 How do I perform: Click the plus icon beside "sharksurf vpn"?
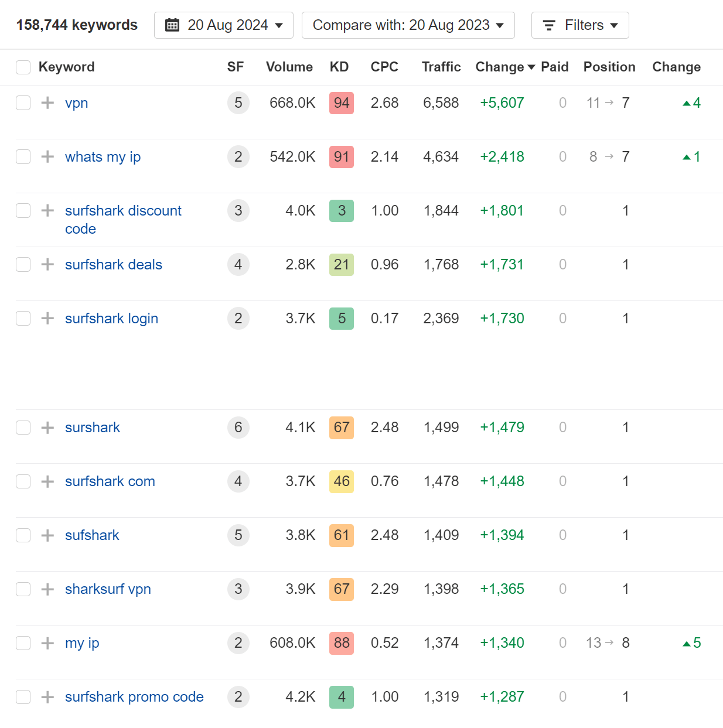(x=47, y=589)
